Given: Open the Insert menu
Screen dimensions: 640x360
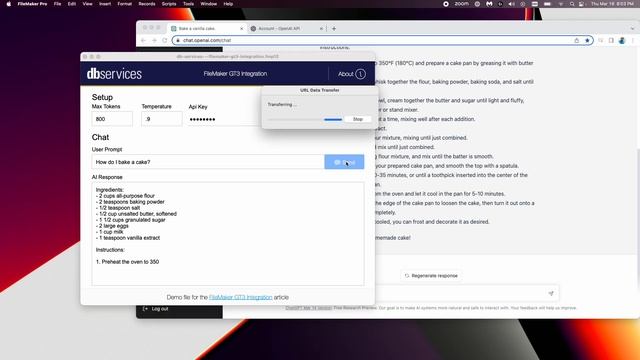Looking at the screenshot, I should click(105, 4).
